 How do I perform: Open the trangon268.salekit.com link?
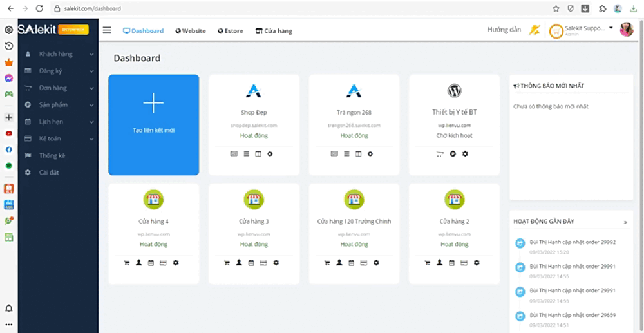pos(354,125)
